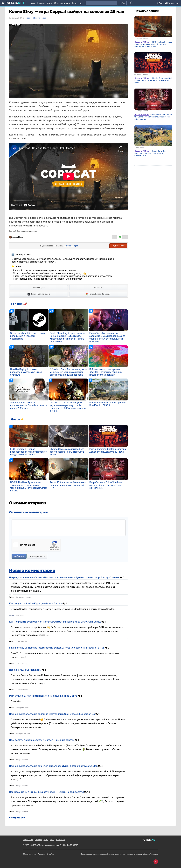
Task: Open Portal RTX update article thumbnail
Action: (x=68, y=469)
